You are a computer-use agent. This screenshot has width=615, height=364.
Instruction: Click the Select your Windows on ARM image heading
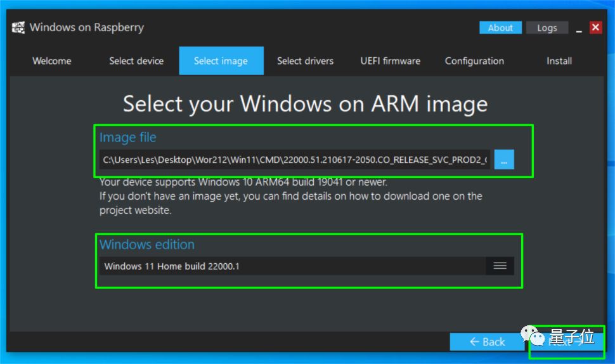pyautogui.click(x=305, y=103)
